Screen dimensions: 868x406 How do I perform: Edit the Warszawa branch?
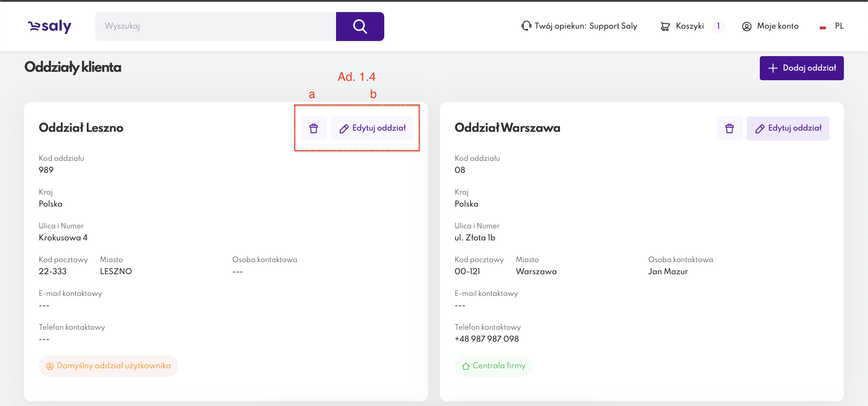pyautogui.click(x=788, y=128)
